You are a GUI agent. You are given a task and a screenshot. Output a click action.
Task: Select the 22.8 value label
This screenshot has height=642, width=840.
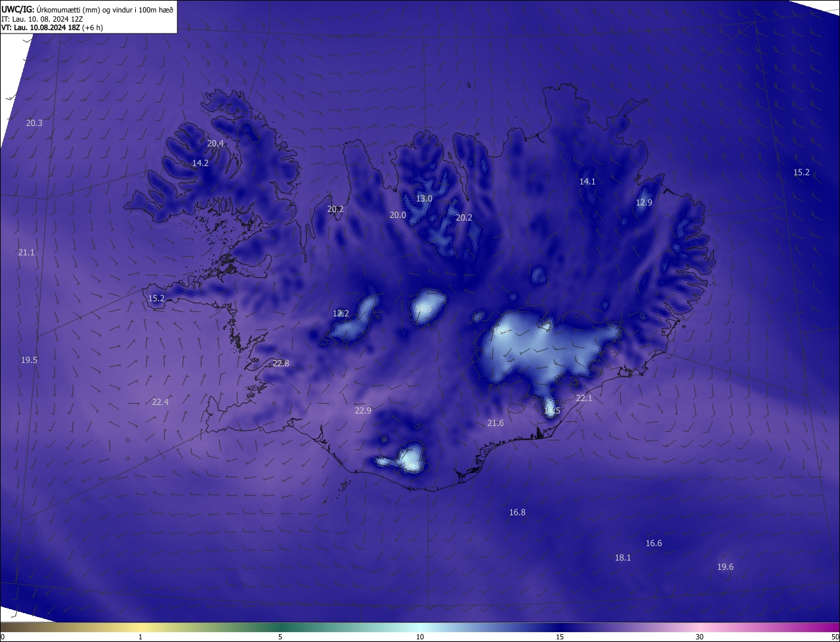click(x=281, y=363)
